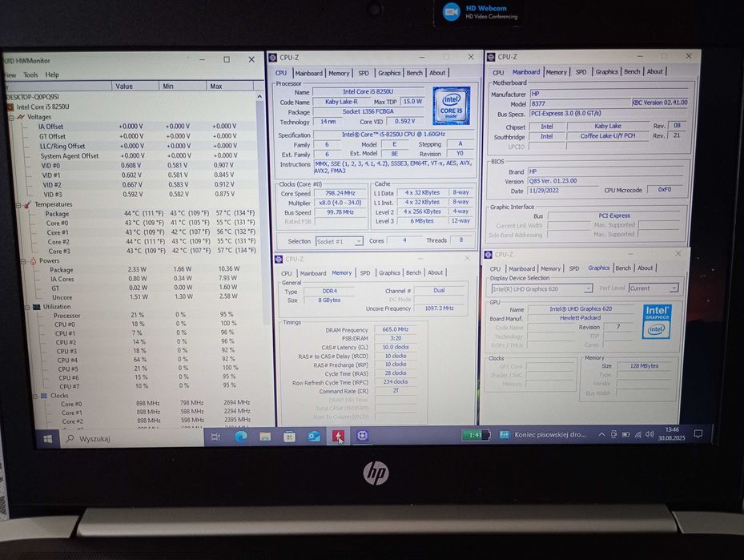This screenshot has height=560, width=744.
Task: Click the Utilization chart icon in HWMonitor
Action: pyautogui.click(x=37, y=307)
